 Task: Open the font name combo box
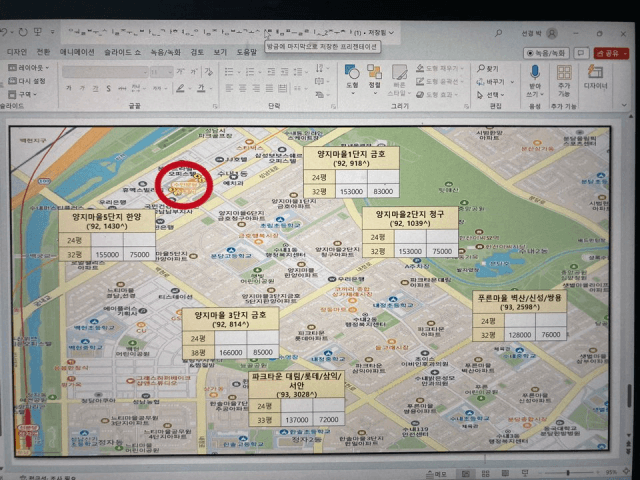pyautogui.click(x=104, y=72)
